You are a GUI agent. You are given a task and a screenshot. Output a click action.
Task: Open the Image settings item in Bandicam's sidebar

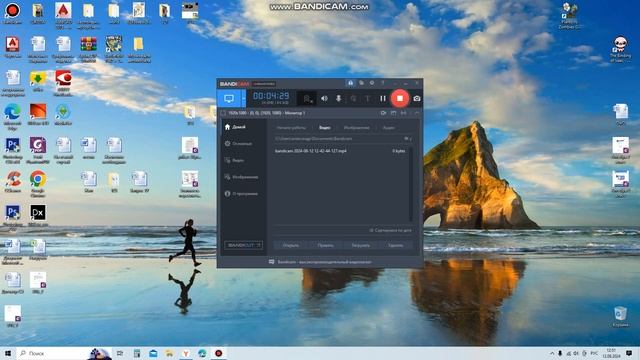tap(241, 177)
